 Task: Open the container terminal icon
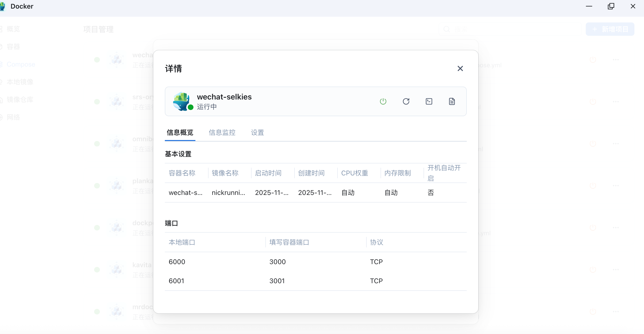(429, 101)
